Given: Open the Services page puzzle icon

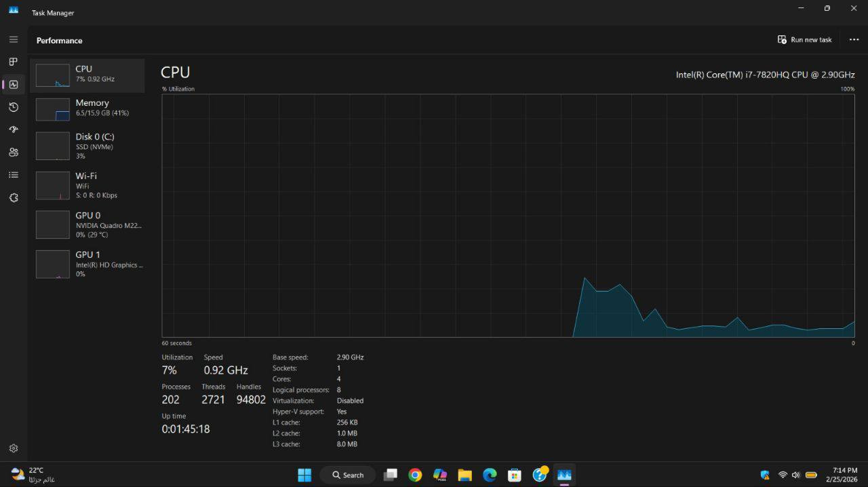Looking at the screenshot, I should tap(13, 198).
